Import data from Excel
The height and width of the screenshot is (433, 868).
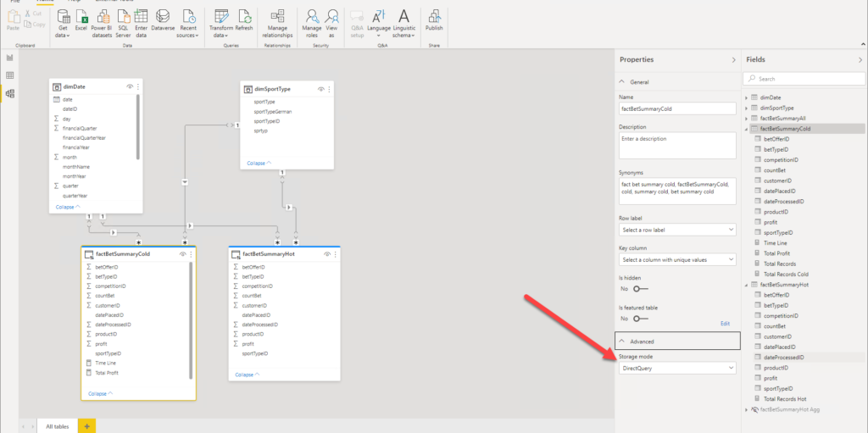point(81,20)
